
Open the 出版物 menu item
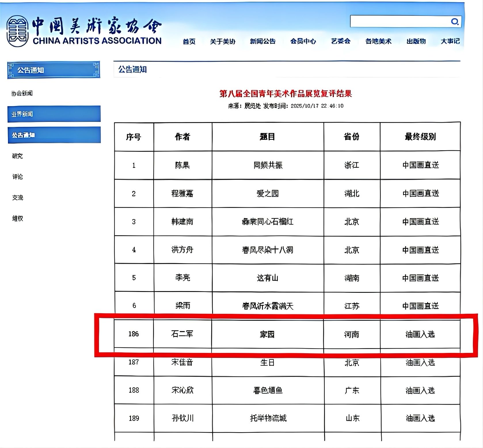(x=416, y=41)
